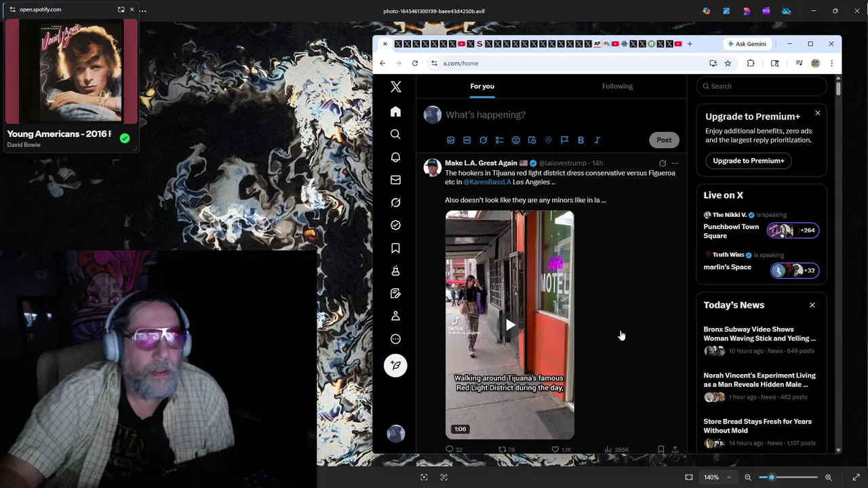Open the @KarenBassLA mention link
Viewport: 868px width, 488px height.
point(487,182)
